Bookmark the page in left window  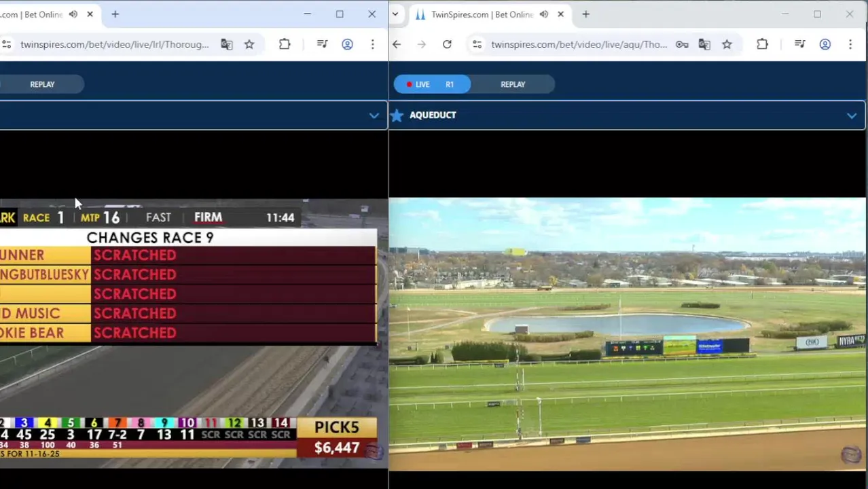[x=249, y=44]
